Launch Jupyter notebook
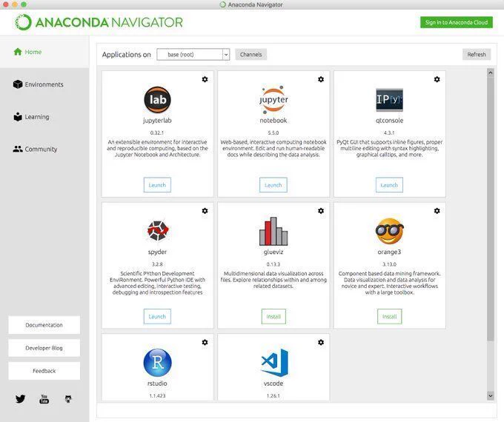This screenshot has height=422, width=504. point(273,185)
